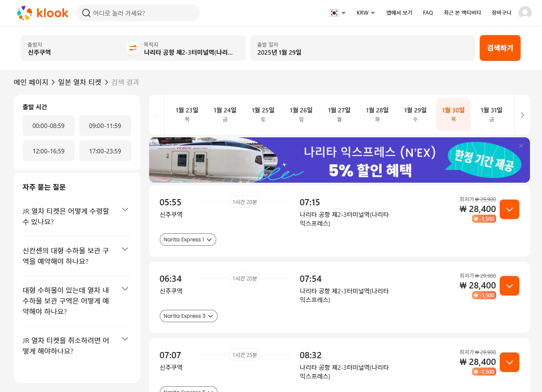The width and height of the screenshot is (542, 392).
Task: Toggle 00:00-08:59 departure time filter
Action: [x=49, y=126]
